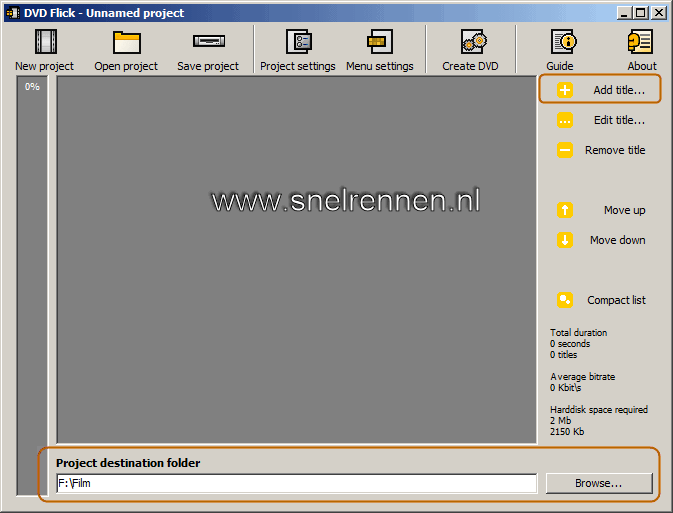Open the Guide
This screenshot has height=513, width=673.
tap(561, 50)
